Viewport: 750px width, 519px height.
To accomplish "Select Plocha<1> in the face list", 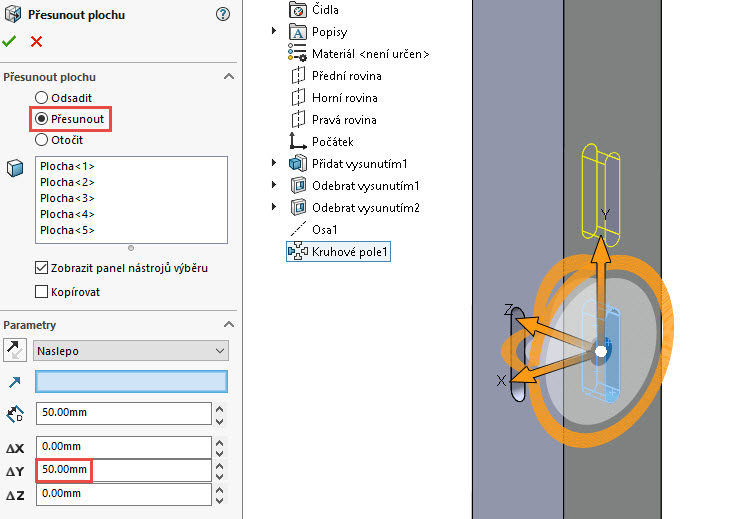I will click(x=67, y=166).
